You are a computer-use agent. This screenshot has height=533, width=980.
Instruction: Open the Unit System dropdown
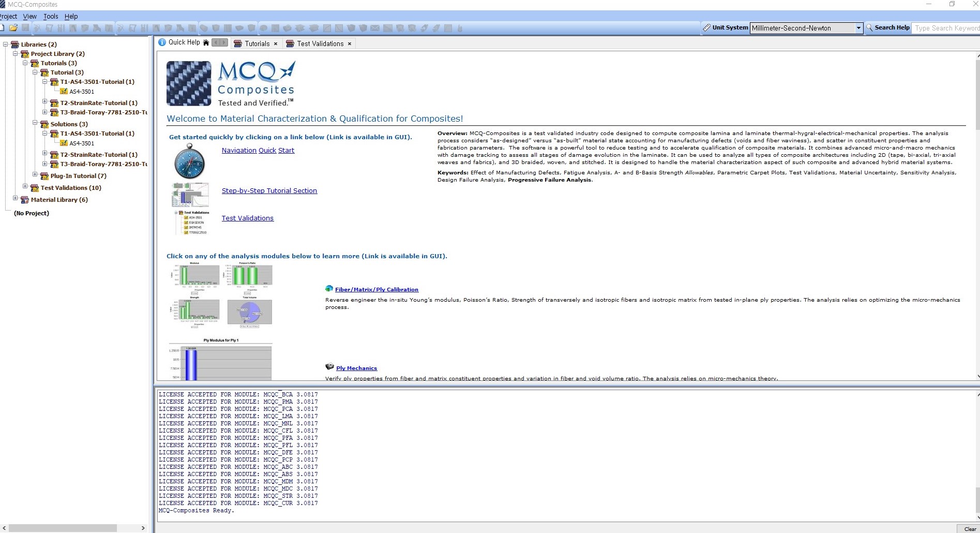(858, 28)
